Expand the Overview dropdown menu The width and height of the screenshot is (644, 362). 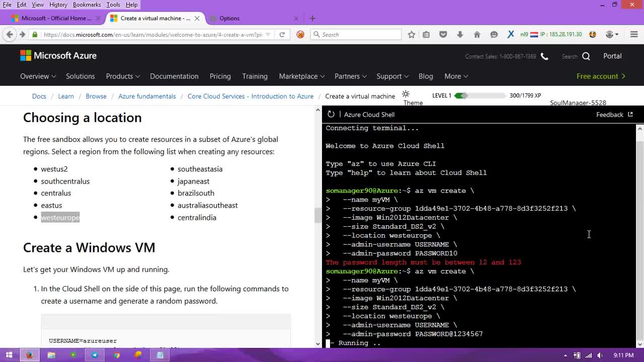tap(38, 76)
